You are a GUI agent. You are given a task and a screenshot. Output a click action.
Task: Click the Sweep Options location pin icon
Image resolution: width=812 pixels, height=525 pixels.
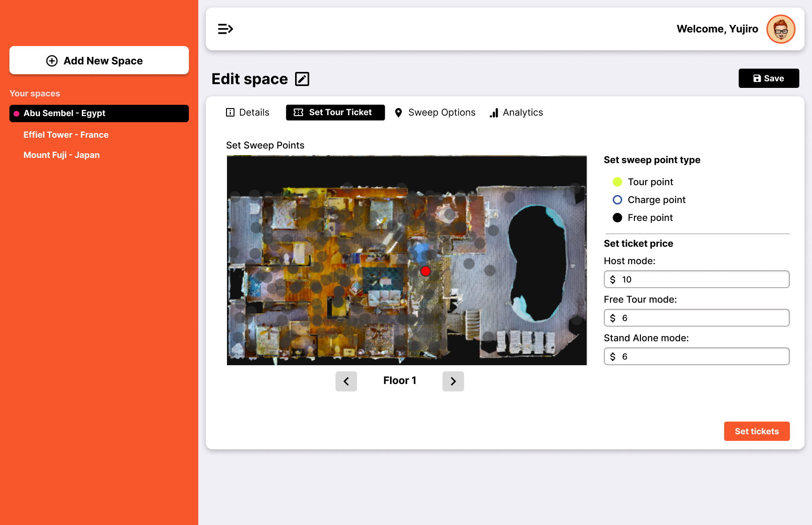(x=398, y=113)
